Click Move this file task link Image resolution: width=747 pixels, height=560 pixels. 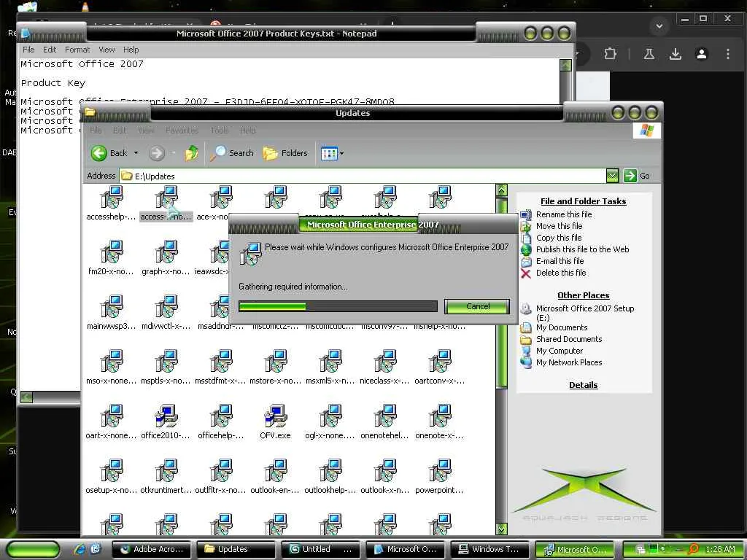coord(559,226)
